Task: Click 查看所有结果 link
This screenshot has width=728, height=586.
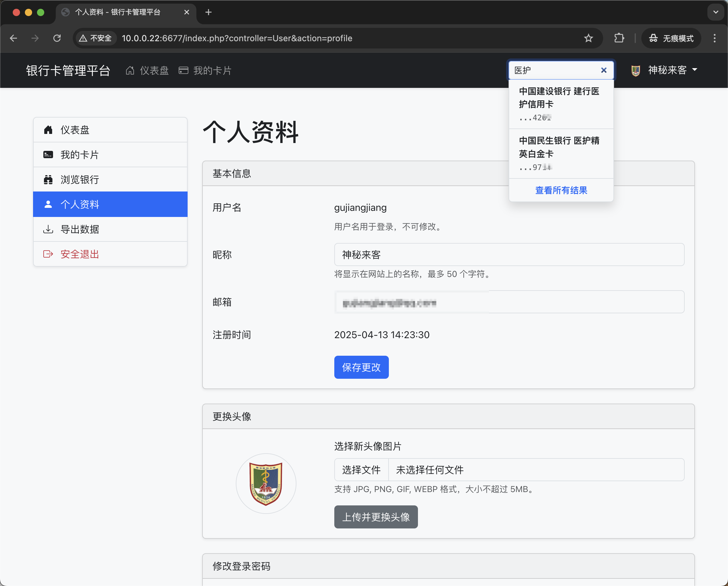Action: coord(561,190)
